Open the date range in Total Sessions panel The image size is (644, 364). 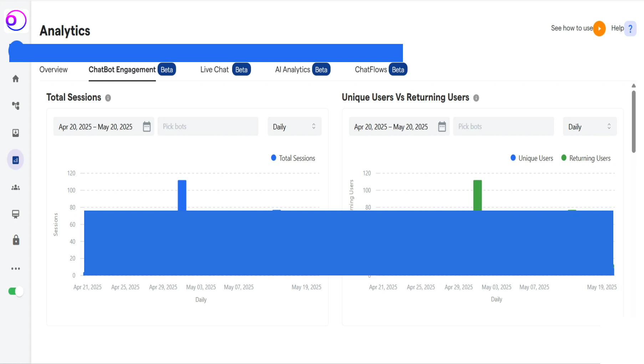click(x=104, y=126)
